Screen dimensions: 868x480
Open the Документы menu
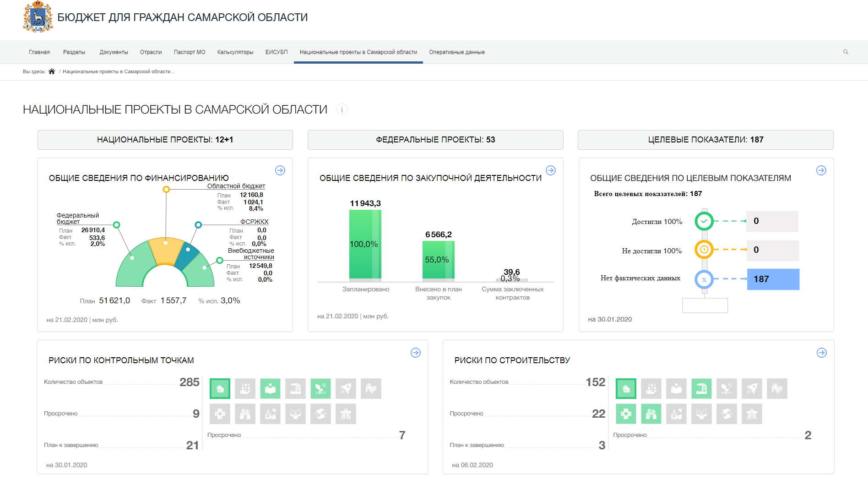114,52
